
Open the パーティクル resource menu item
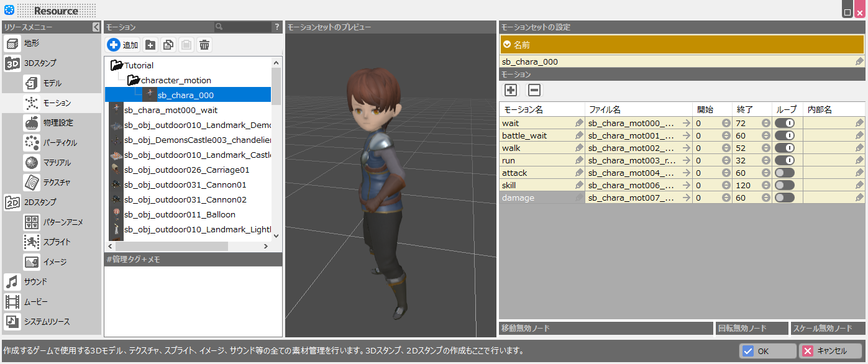coord(60,143)
